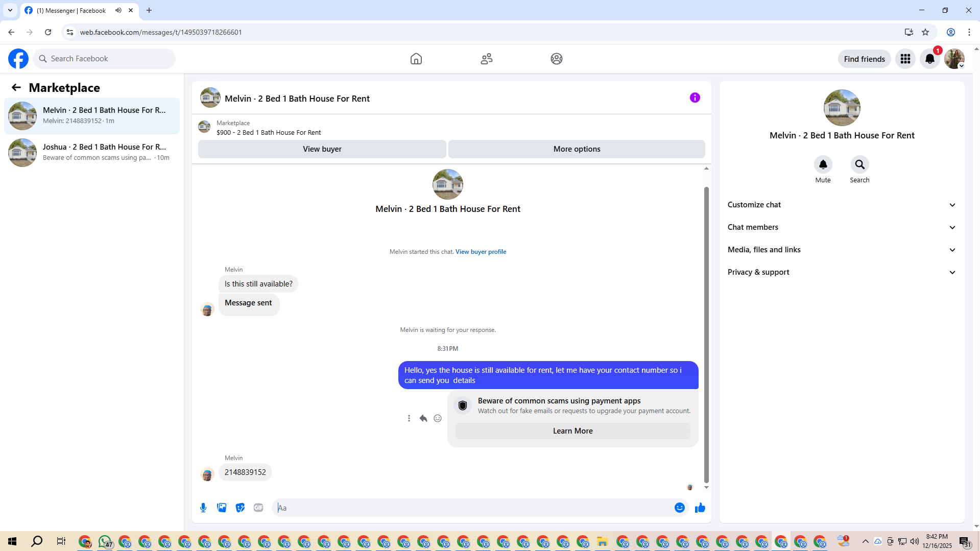The width and height of the screenshot is (980, 551).
Task: Expand the Customize chat section
Action: point(842,205)
